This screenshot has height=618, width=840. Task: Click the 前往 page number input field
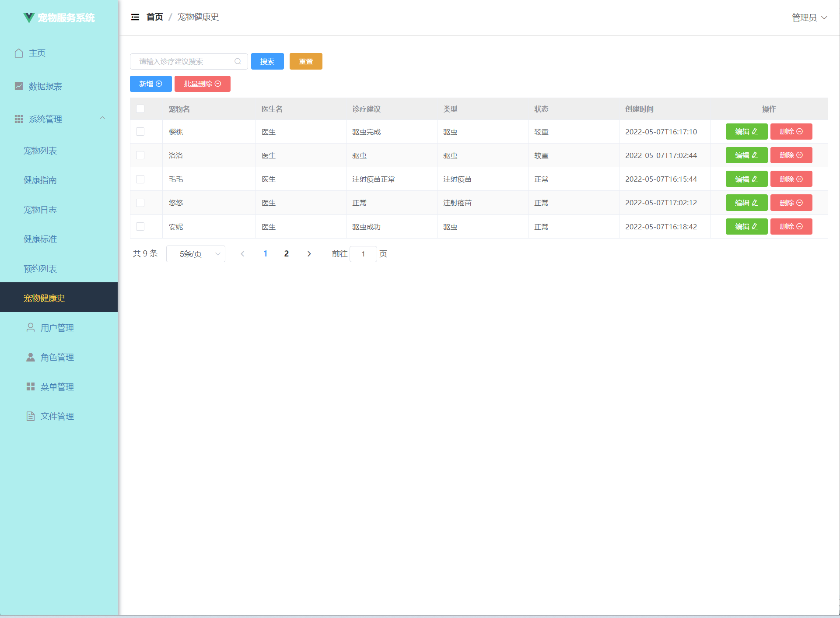click(363, 254)
